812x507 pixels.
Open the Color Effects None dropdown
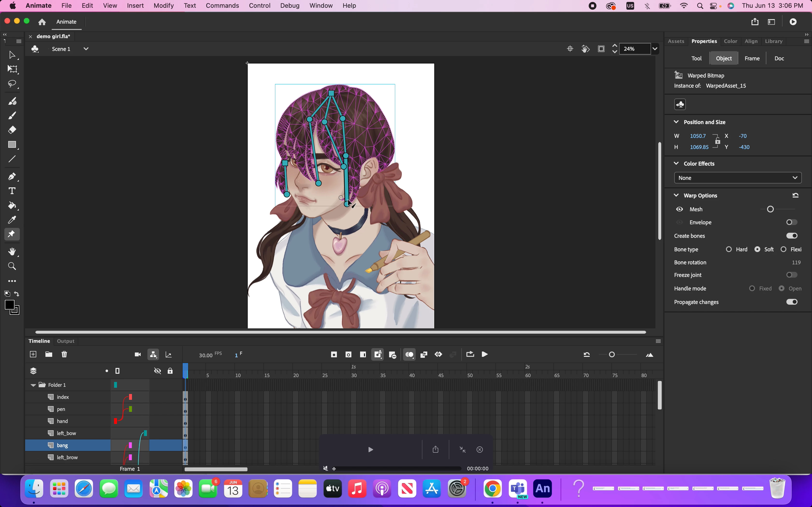[738, 178]
